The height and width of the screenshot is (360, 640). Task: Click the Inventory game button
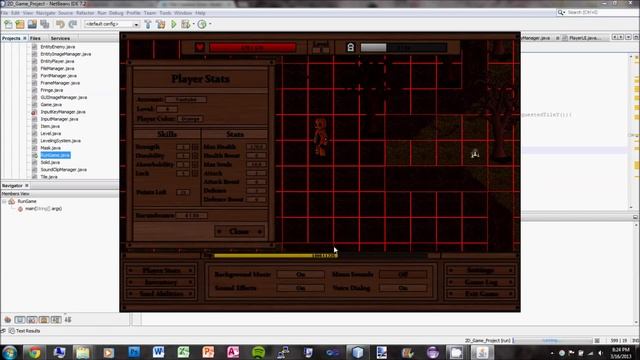(x=161, y=282)
